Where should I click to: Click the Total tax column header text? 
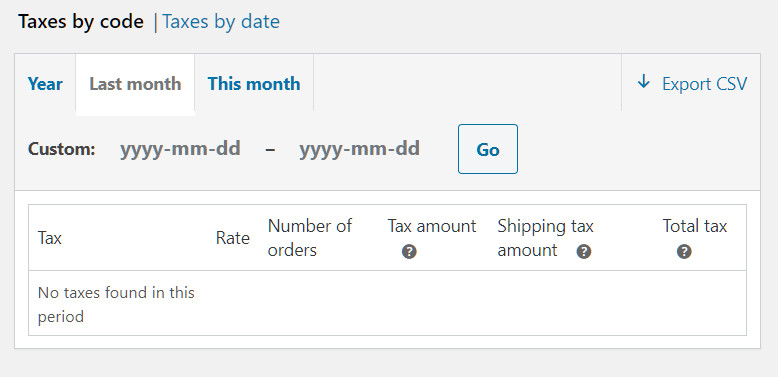(x=695, y=226)
